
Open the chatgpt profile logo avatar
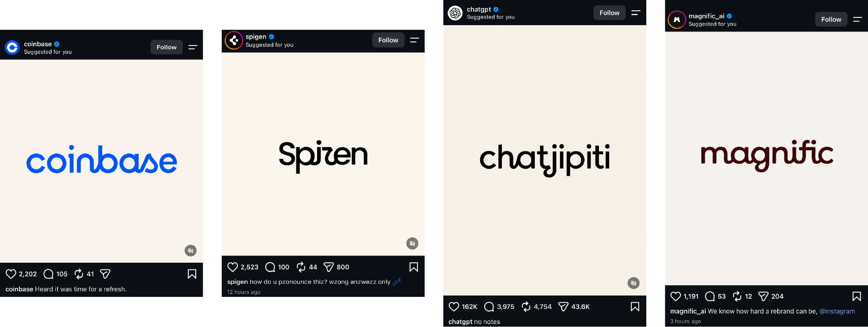(x=455, y=13)
